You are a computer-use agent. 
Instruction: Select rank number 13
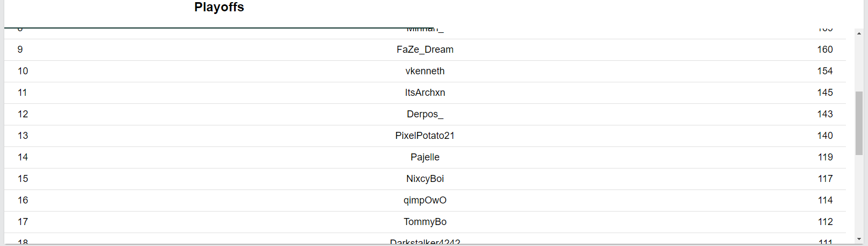23,136
